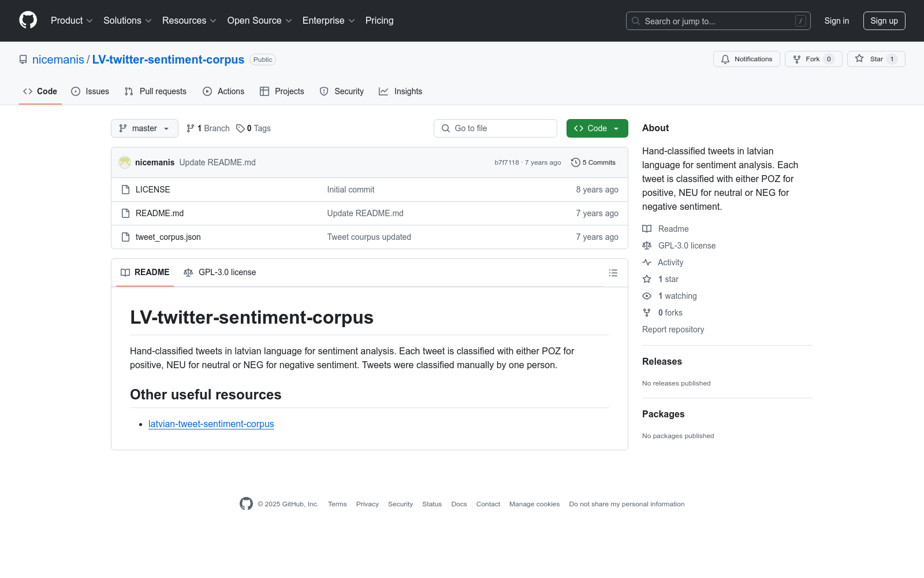This screenshot has height=578, width=924.
Task: Focus the Go to file field
Action: pyautogui.click(x=495, y=128)
